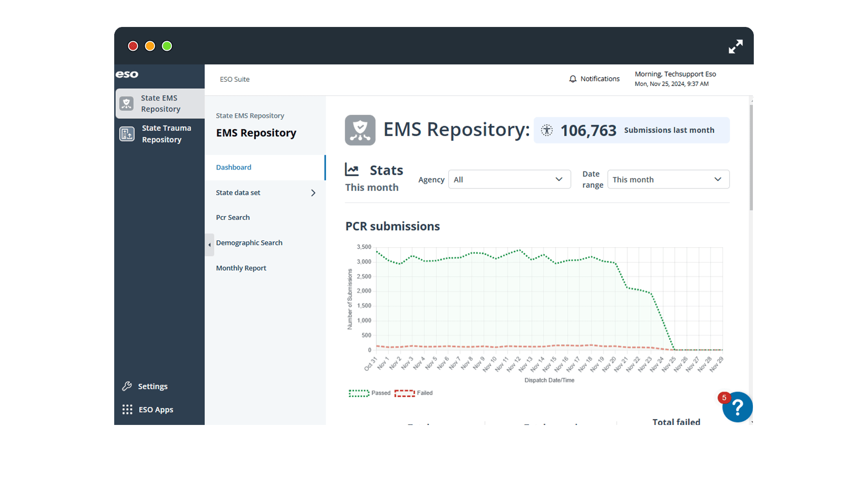This screenshot has width=868, height=488.
Task: Open the Settings wrench icon
Action: click(127, 386)
